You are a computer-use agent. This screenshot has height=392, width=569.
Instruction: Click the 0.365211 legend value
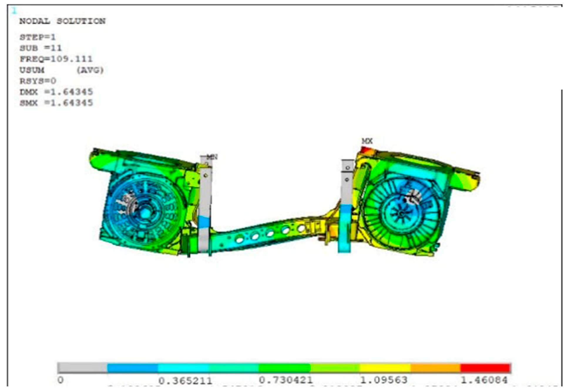click(185, 381)
